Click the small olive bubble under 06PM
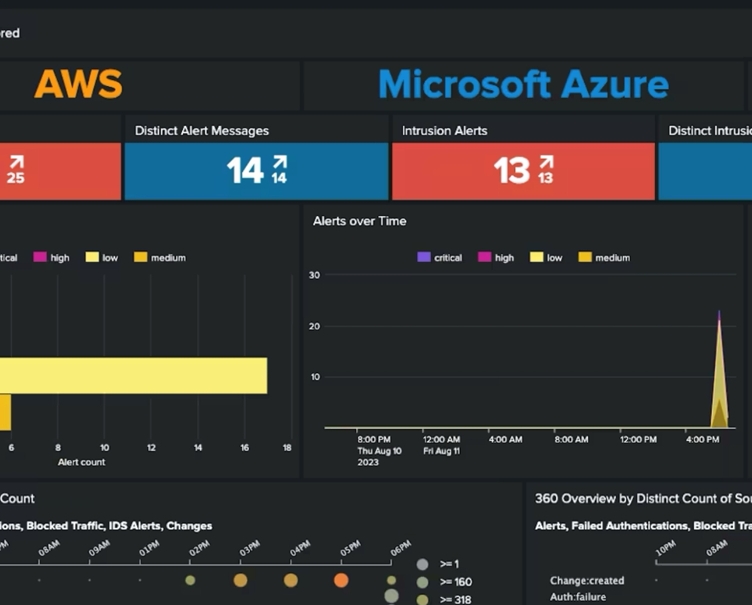This screenshot has height=605, width=752. pos(391,580)
